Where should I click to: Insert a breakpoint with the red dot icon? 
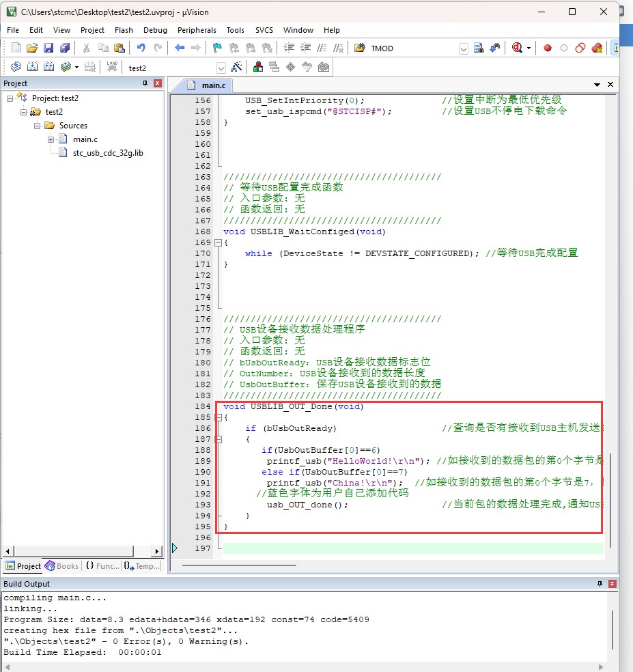(547, 48)
